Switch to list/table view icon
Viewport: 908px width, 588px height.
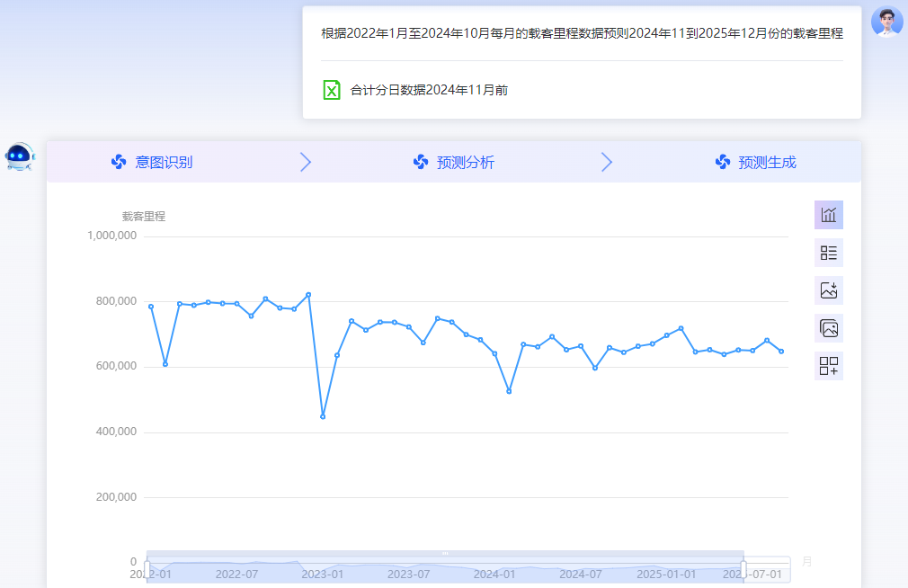pos(829,253)
